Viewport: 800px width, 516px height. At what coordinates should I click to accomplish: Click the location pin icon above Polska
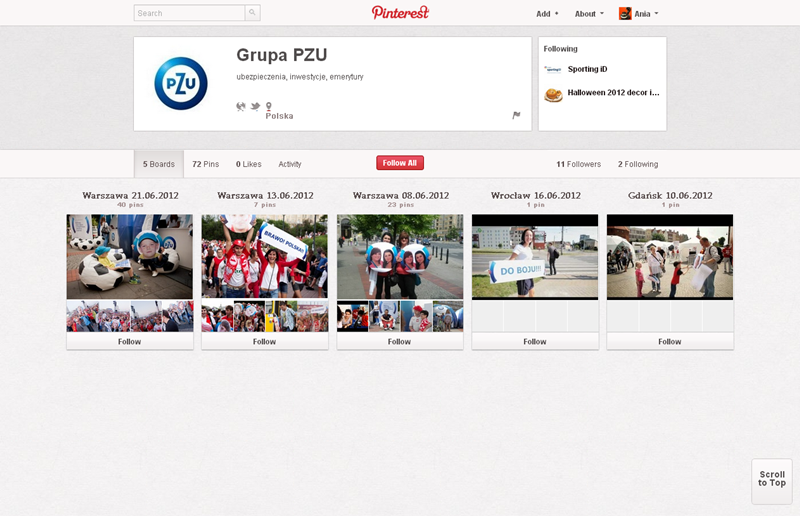[x=268, y=106]
